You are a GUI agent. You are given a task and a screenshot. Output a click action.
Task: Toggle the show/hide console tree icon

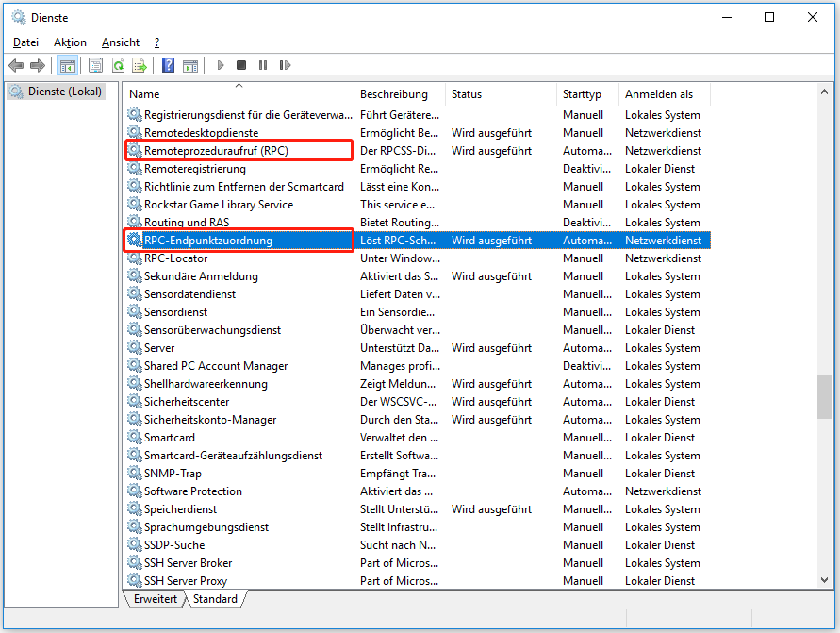point(68,65)
